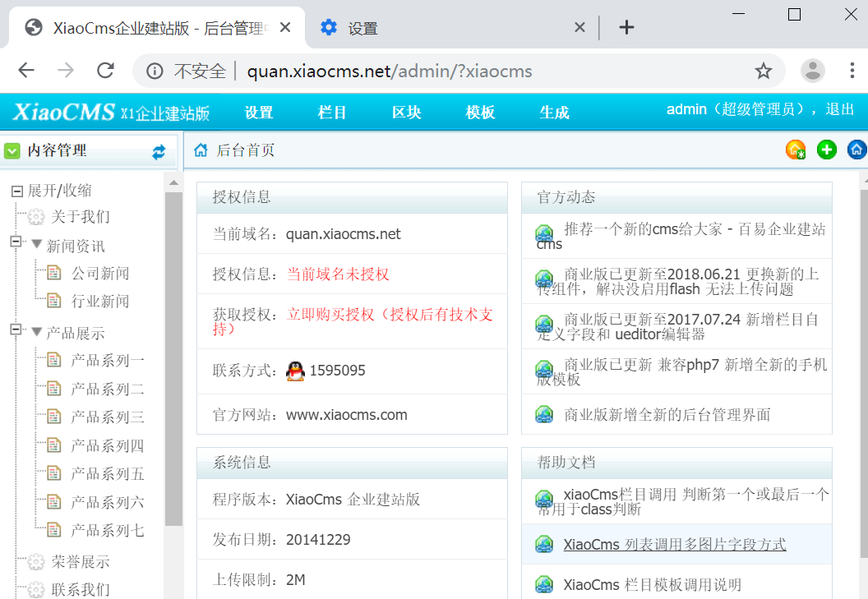
Task: Open the 模板 menu
Action: [480, 113]
